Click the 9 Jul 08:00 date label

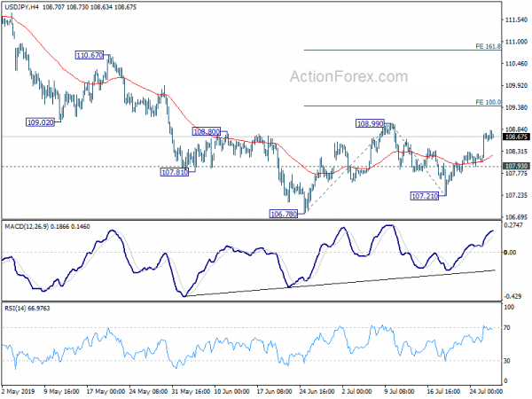pos(400,391)
